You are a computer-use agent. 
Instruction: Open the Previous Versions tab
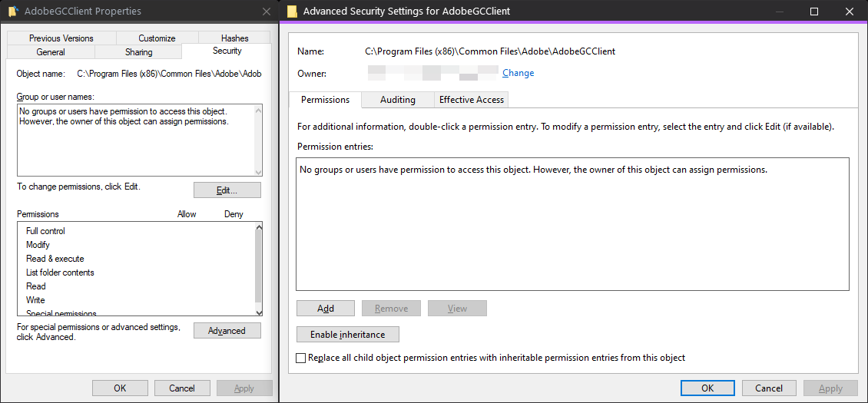tap(61, 38)
